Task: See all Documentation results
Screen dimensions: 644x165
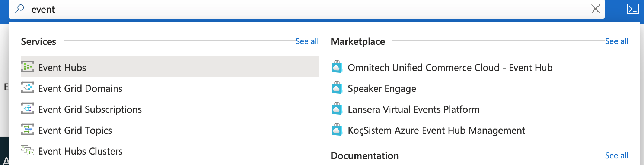Action: click(616, 156)
